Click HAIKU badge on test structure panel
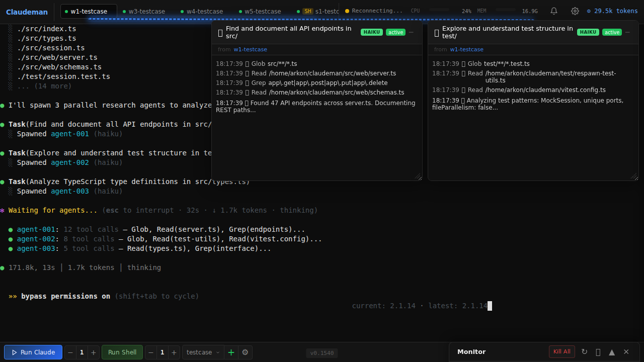The image size is (644, 362). (x=588, y=32)
